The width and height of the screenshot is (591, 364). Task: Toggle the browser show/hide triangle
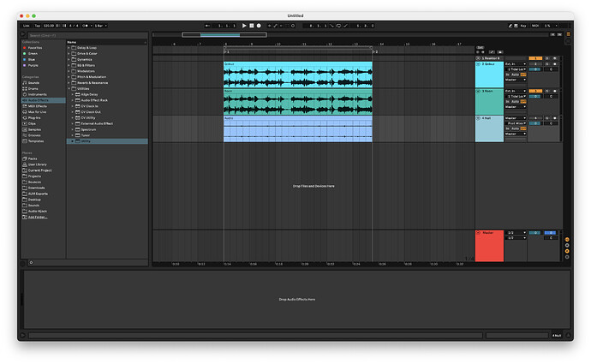coord(22,34)
